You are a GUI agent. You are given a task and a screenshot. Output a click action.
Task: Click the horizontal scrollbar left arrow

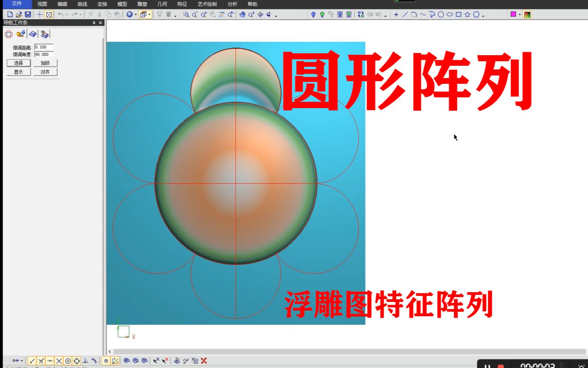[x=109, y=351]
